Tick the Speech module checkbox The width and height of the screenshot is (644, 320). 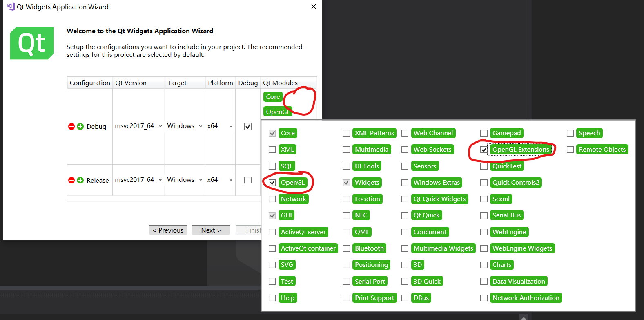coord(570,133)
